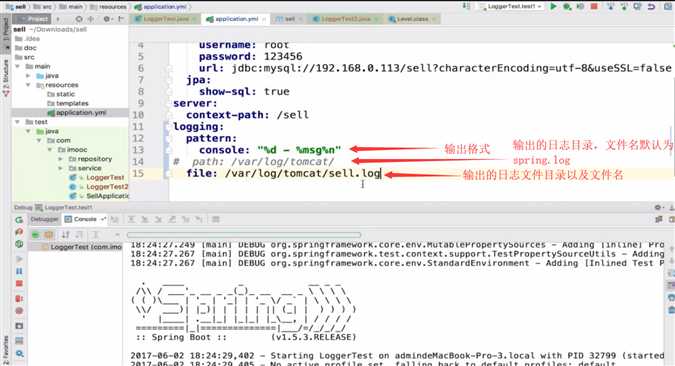Collapse the imooc package node
The height and width of the screenshot is (366, 675).
50,150
